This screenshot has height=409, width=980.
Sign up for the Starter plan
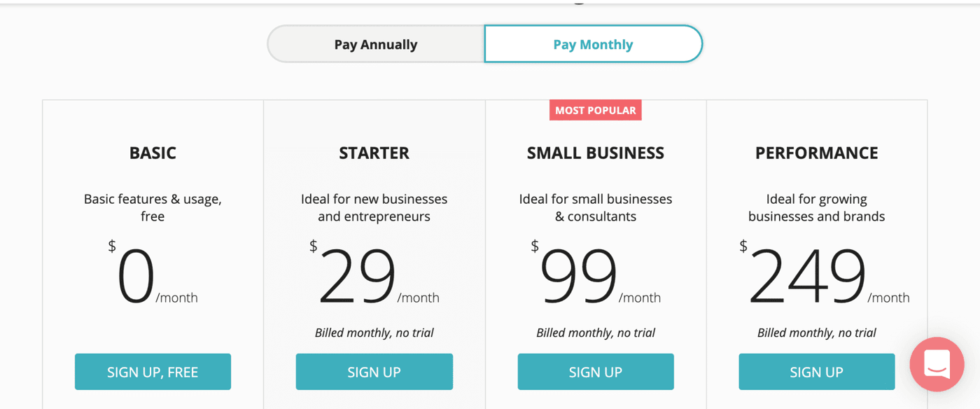374,372
